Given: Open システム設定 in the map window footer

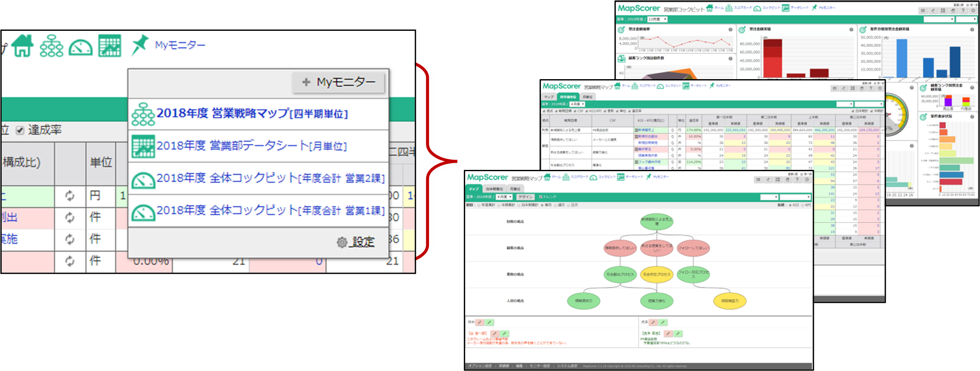Looking at the screenshot, I should click(567, 366).
